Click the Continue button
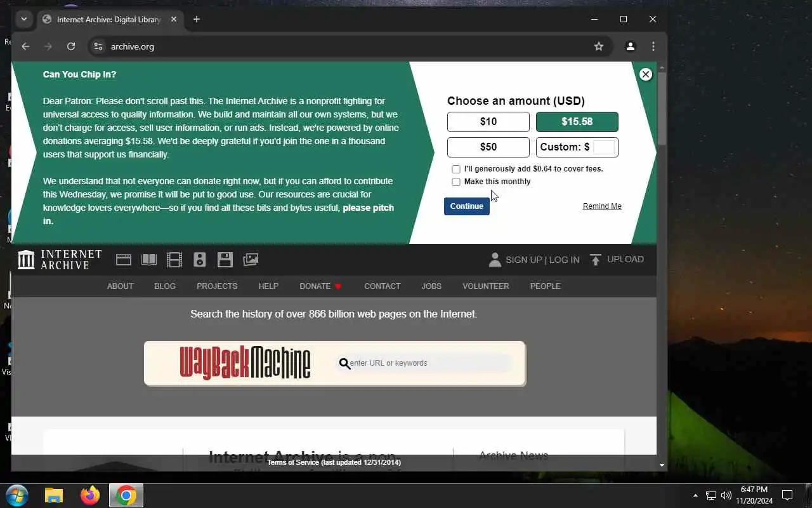 [x=467, y=206]
